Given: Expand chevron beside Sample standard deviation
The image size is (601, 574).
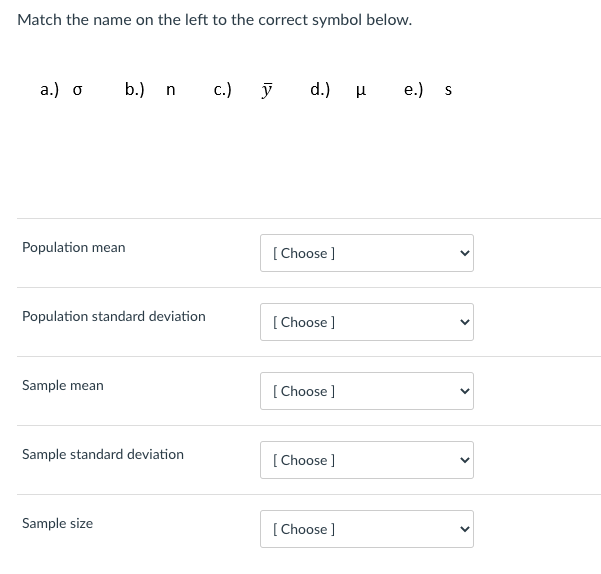Looking at the screenshot, I should [x=462, y=460].
